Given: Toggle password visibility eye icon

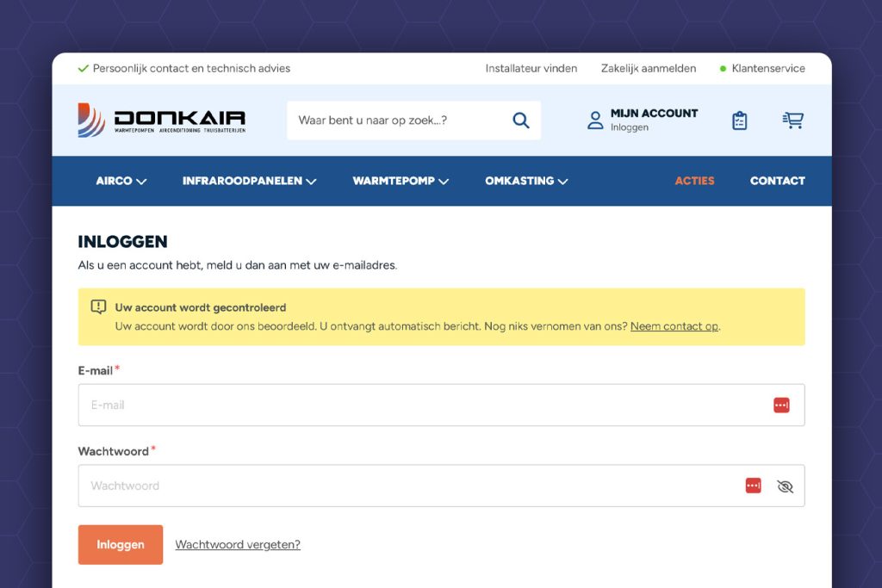Looking at the screenshot, I should (x=785, y=486).
